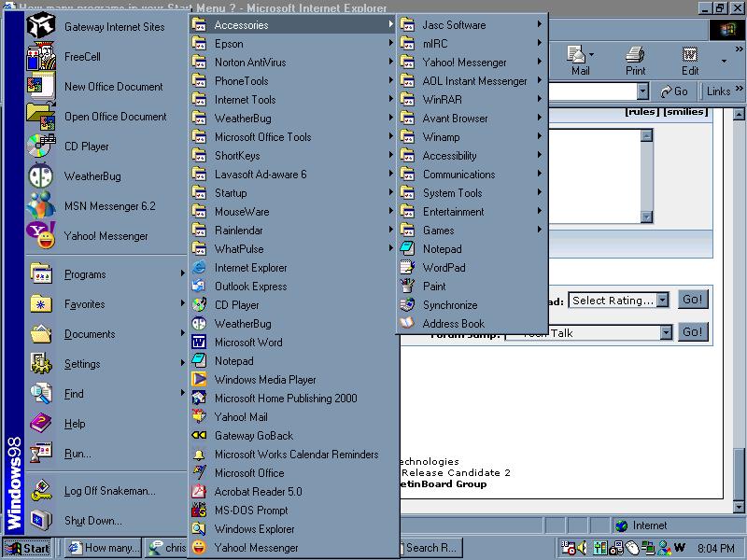Open Microsoft Works Calendar Reminders
Image resolution: width=747 pixels, height=560 pixels.
tap(293, 455)
